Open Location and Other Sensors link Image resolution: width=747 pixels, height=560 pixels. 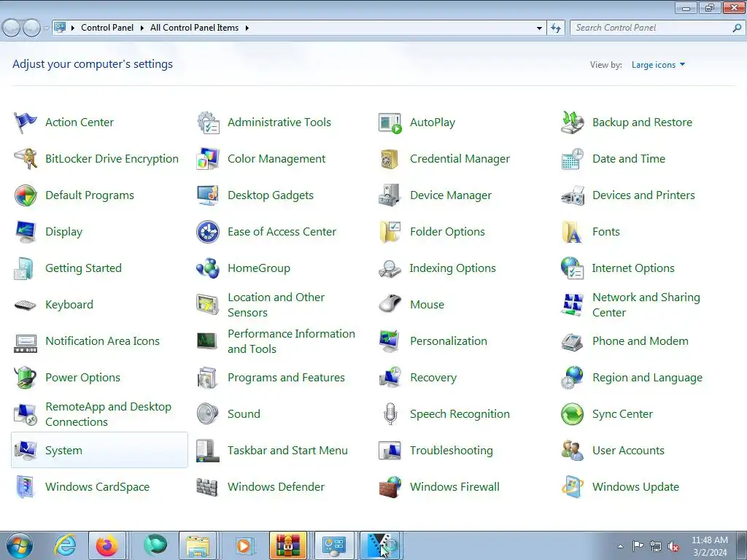[276, 305]
